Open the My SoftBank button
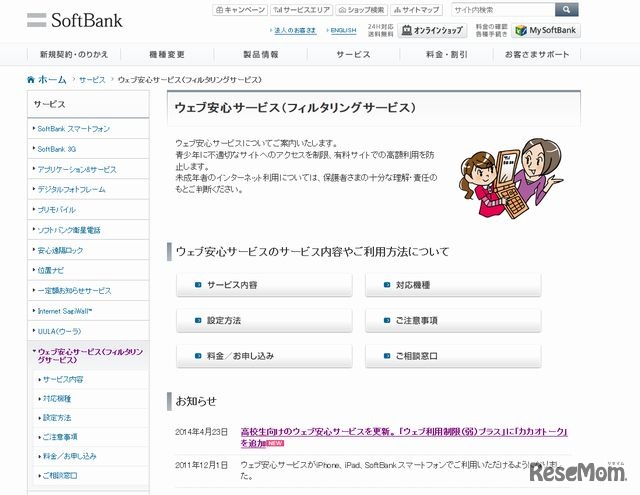The height and width of the screenshot is (495, 640). tap(546, 30)
